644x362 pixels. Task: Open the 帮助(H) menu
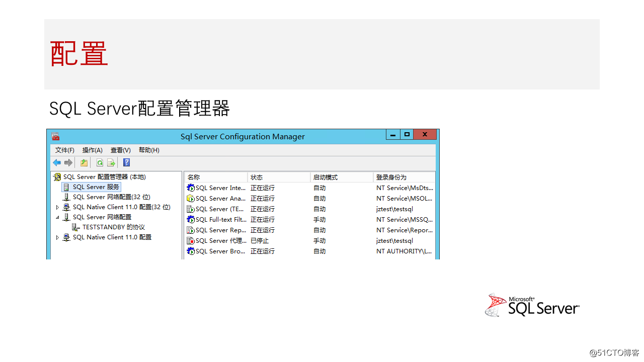click(x=149, y=150)
